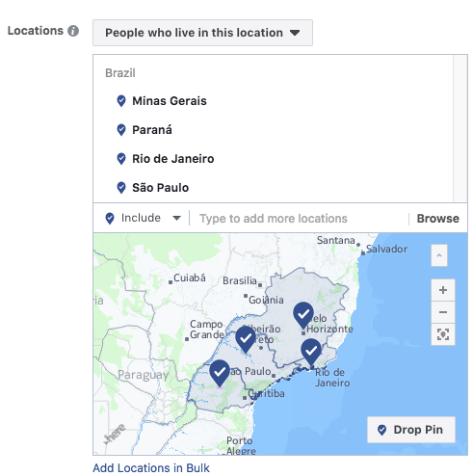This screenshot has width=473, height=476.
Task: Click the Locations info icon
Action: pos(73,31)
